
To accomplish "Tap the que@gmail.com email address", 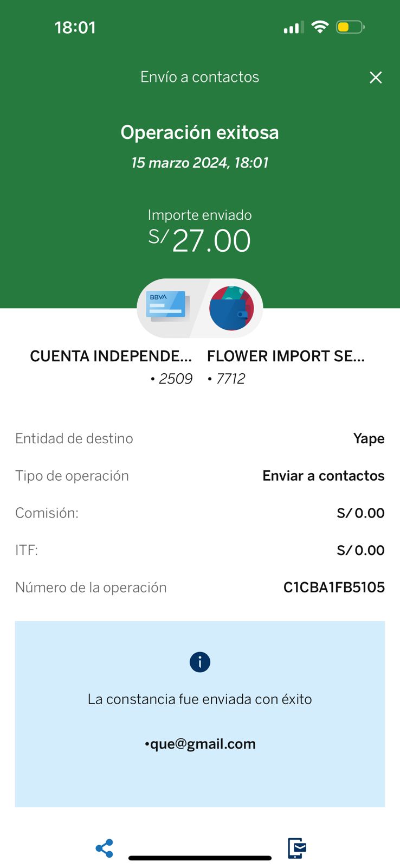I will 200,744.
